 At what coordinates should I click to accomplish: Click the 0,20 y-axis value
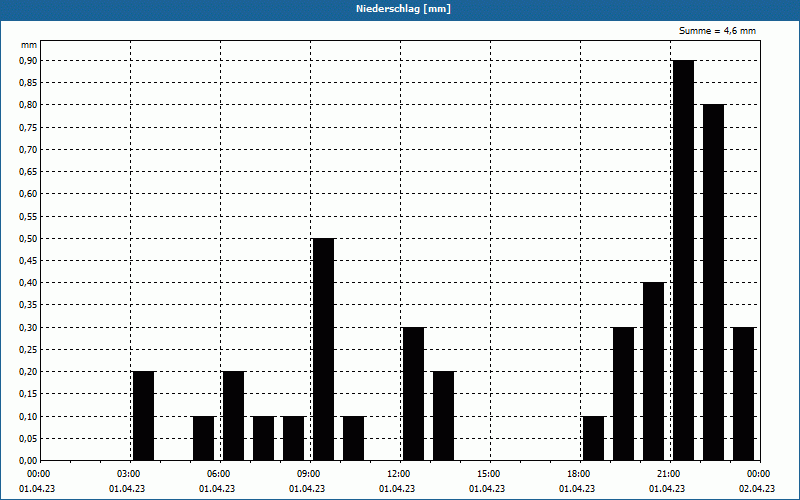point(28,371)
